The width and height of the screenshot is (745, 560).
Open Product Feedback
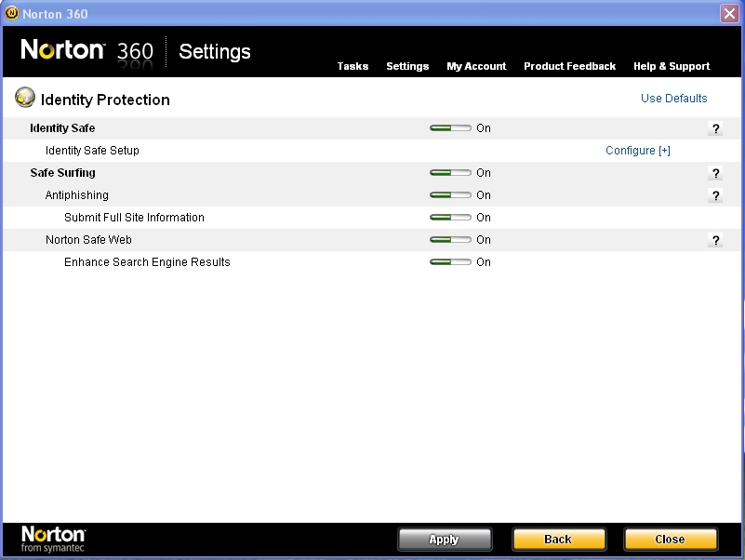click(x=569, y=66)
